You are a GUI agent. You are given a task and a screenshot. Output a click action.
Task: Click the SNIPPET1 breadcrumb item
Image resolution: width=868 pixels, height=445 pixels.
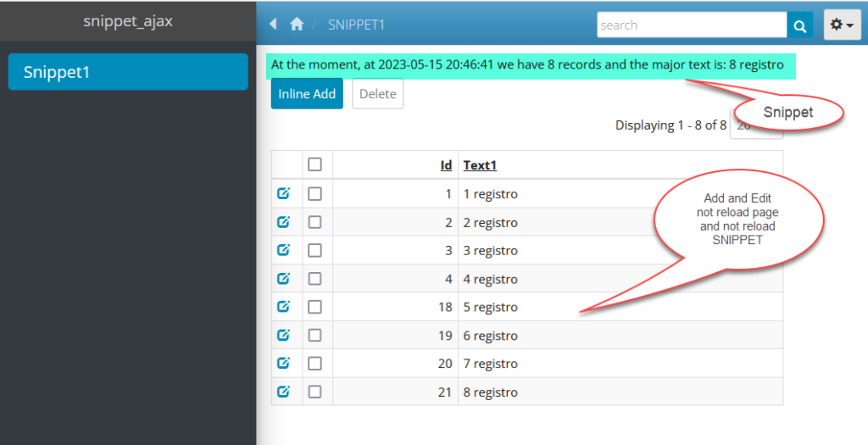tap(356, 25)
